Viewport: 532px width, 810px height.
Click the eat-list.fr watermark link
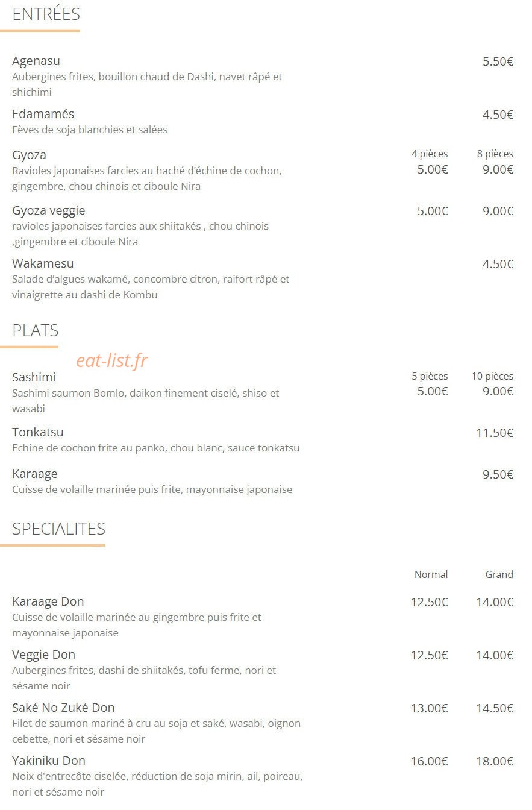click(111, 360)
